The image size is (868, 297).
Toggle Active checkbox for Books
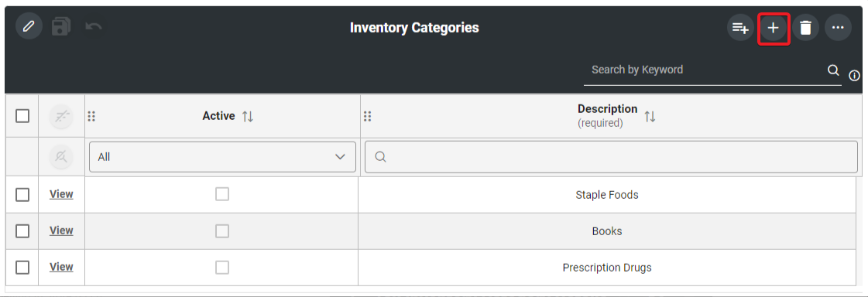click(x=222, y=231)
